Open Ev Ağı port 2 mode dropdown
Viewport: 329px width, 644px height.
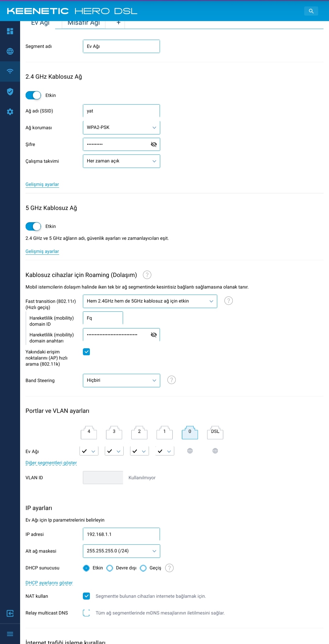140,451
